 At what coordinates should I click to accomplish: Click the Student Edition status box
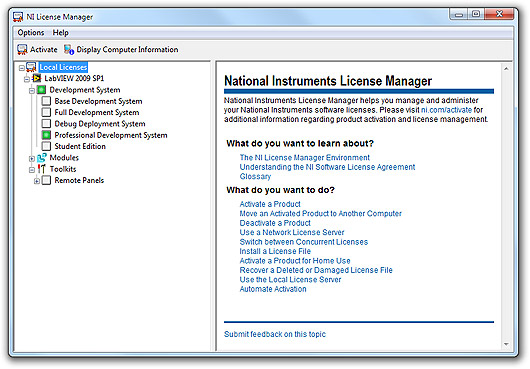pos(46,146)
